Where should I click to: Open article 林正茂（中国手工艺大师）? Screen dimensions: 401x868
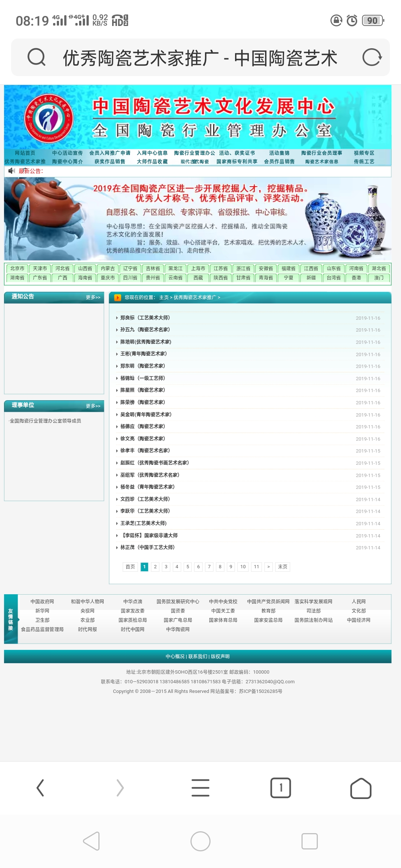(147, 548)
